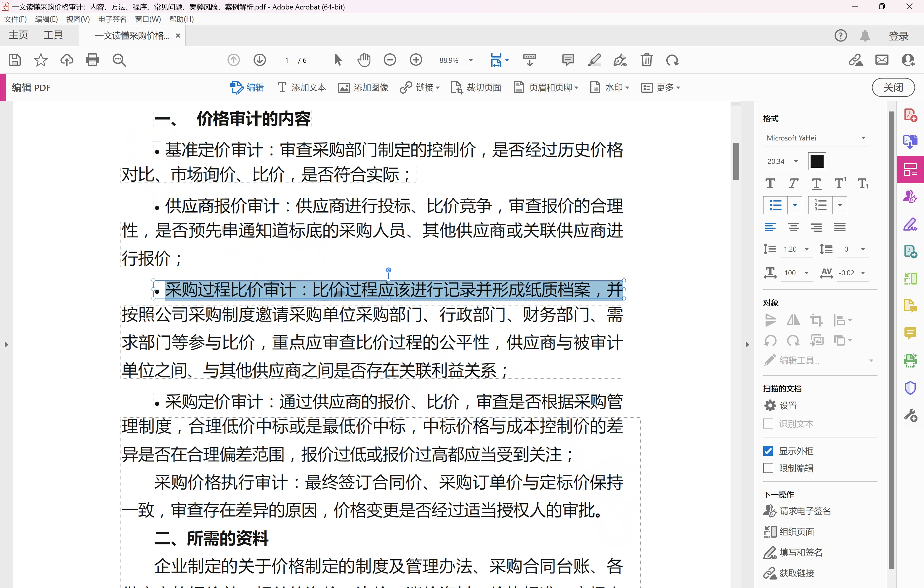Select the highlighter pen tool

(x=594, y=60)
